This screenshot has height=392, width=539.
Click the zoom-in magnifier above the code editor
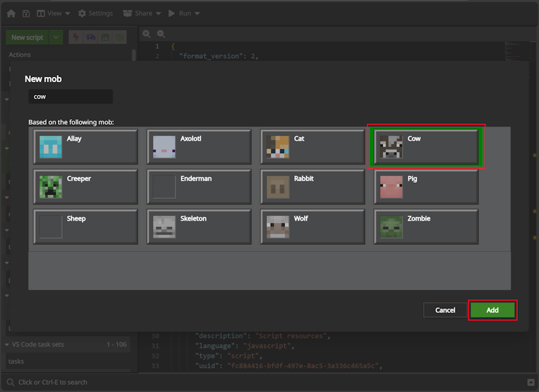(146, 34)
